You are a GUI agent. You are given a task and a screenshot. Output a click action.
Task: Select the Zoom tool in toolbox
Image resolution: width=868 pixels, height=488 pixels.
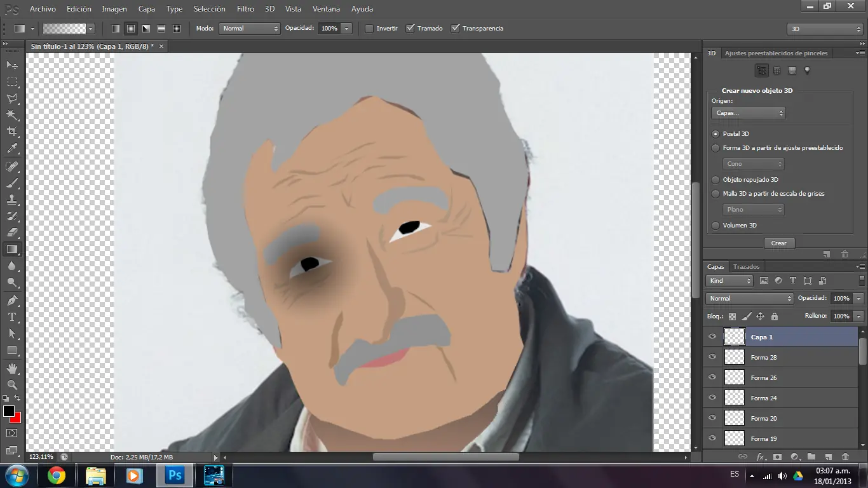tap(11, 384)
